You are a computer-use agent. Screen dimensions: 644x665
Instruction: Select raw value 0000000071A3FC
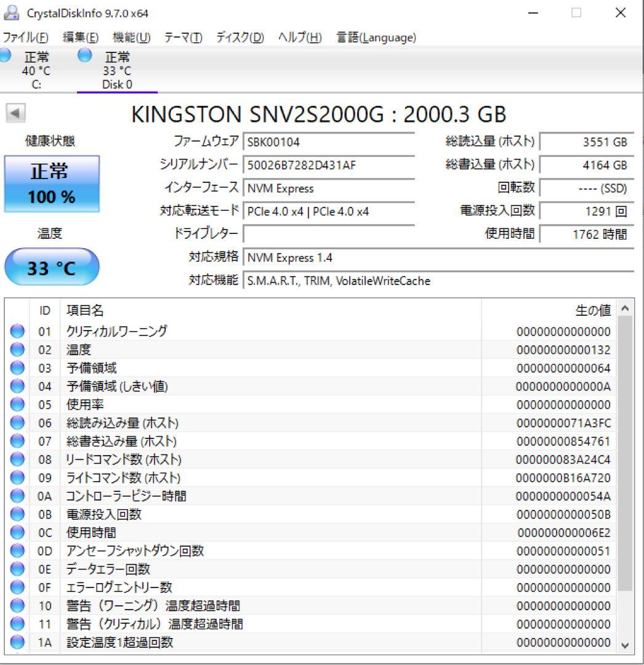(x=563, y=423)
